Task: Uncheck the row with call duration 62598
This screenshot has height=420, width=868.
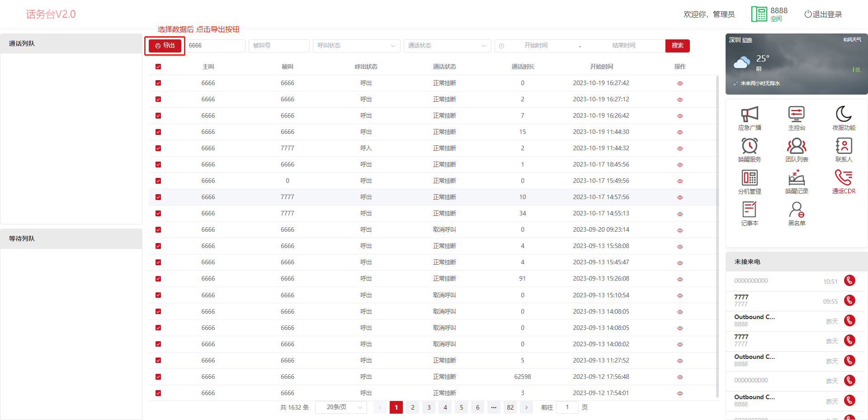Action: coord(158,377)
